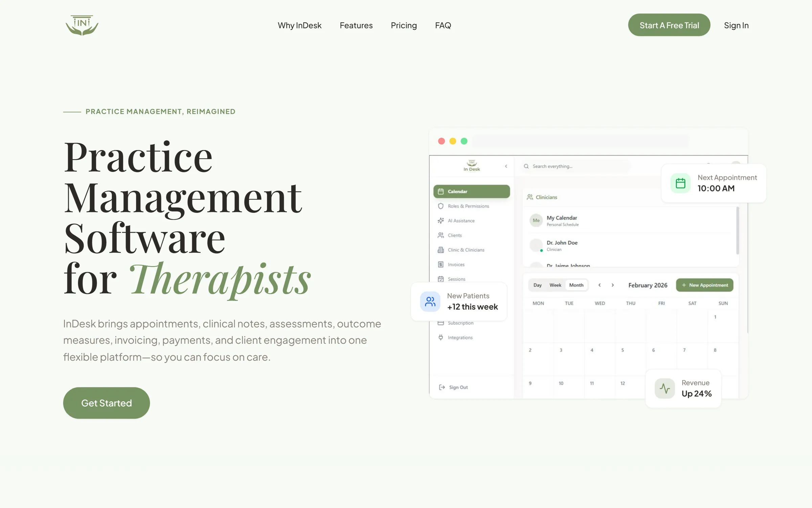Select the Day view tab
812x508 pixels.
click(x=537, y=285)
